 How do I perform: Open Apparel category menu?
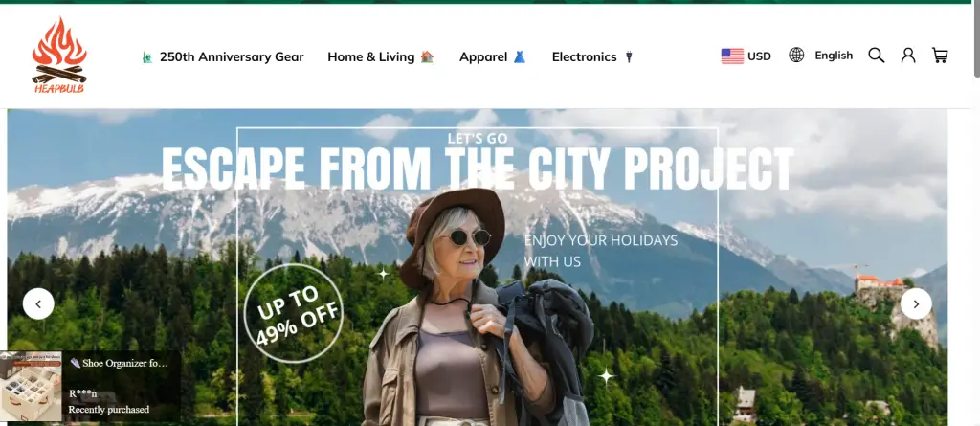[493, 56]
